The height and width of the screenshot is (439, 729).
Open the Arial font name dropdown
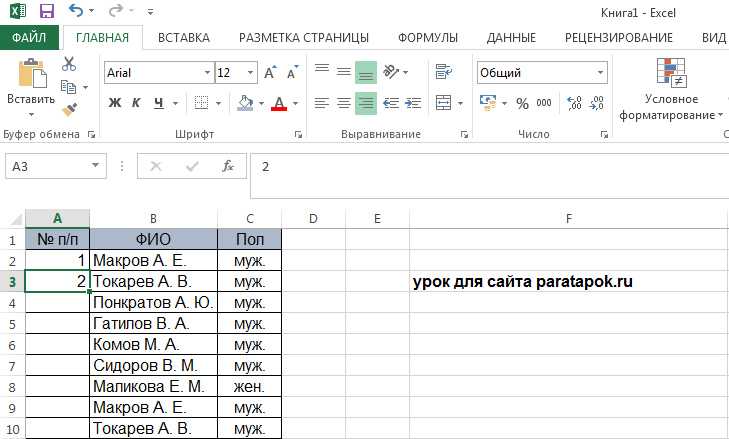(x=207, y=73)
